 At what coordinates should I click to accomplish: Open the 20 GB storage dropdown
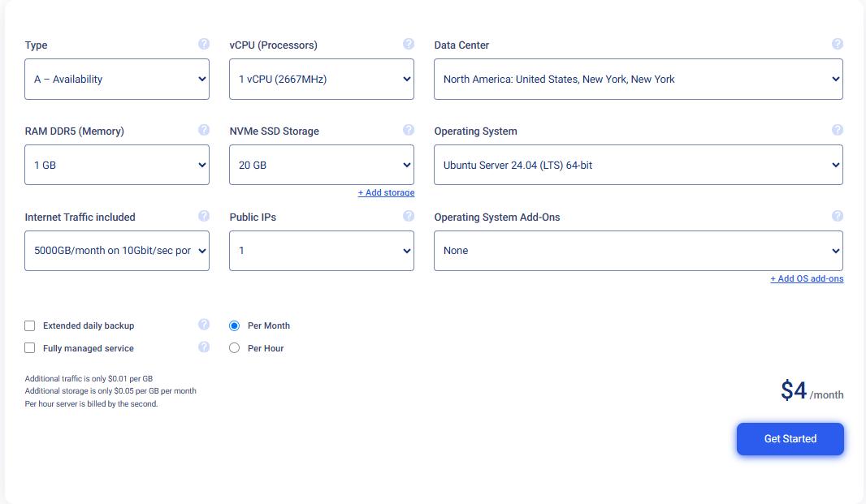321,166
